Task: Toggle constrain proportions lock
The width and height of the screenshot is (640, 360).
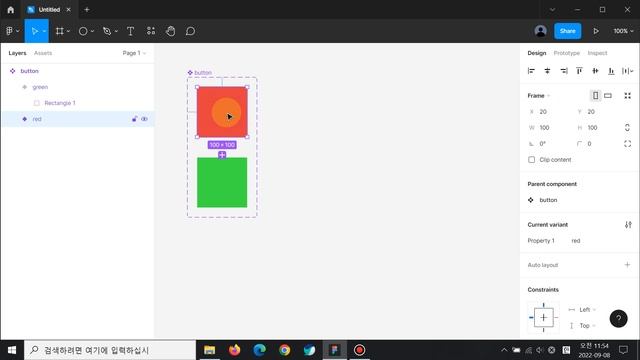Action: point(627,128)
